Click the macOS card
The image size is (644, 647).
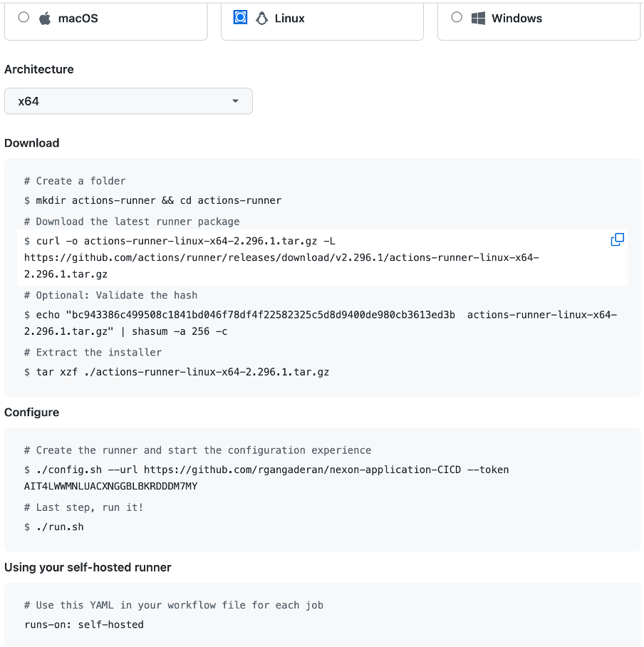click(105, 18)
